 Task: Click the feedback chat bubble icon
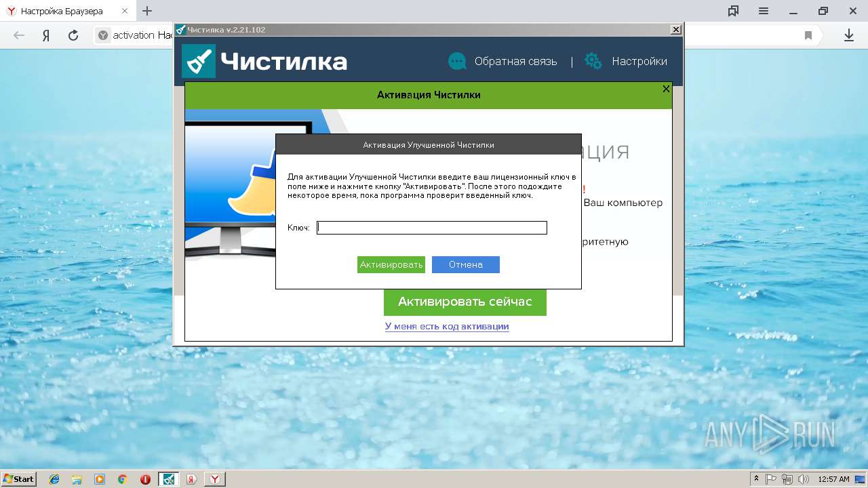coord(458,61)
